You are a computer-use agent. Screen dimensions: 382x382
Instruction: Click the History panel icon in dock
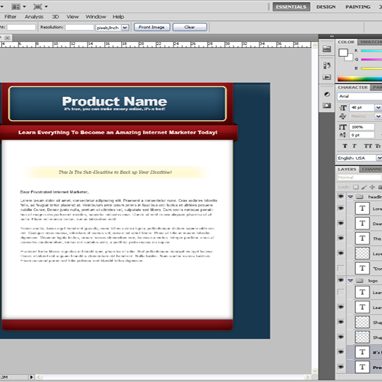(327, 66)
